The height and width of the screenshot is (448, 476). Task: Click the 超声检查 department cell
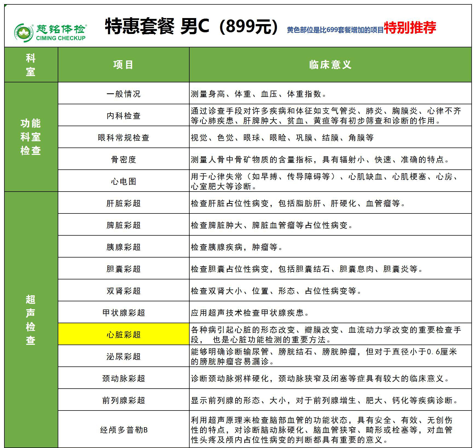click(x=31, y=320)
